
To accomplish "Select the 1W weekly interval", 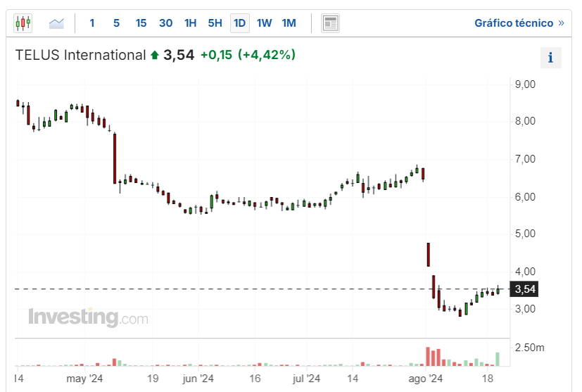I will (x=265, y=23).
